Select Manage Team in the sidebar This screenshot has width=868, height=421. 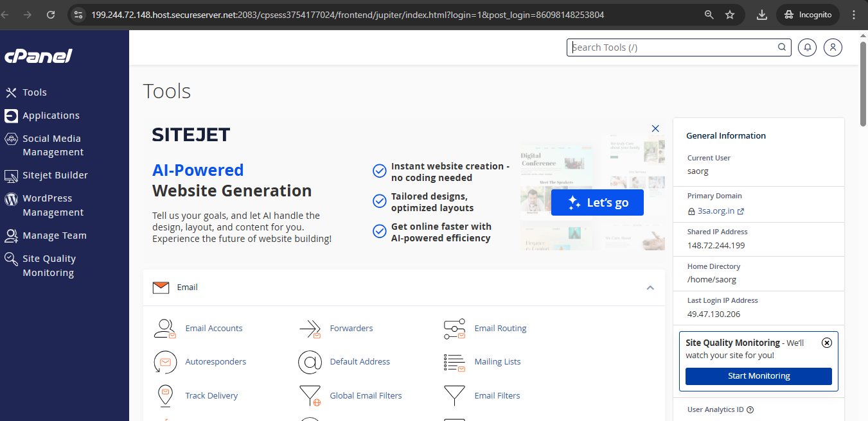[x=54, y=236]
